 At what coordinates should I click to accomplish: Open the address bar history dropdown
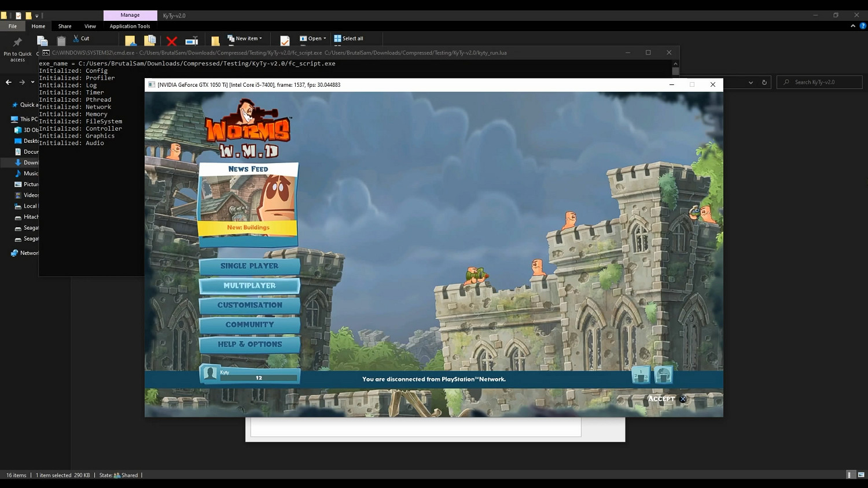(751, 83)
